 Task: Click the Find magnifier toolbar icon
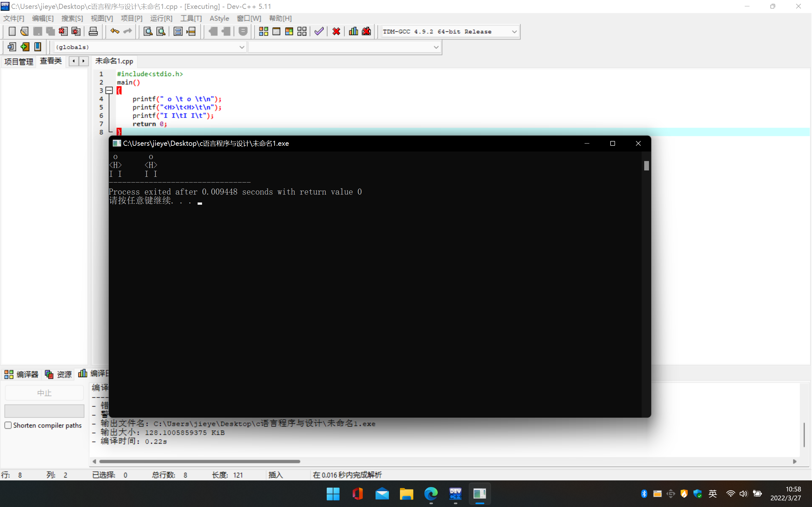click(x=148, y=31)
